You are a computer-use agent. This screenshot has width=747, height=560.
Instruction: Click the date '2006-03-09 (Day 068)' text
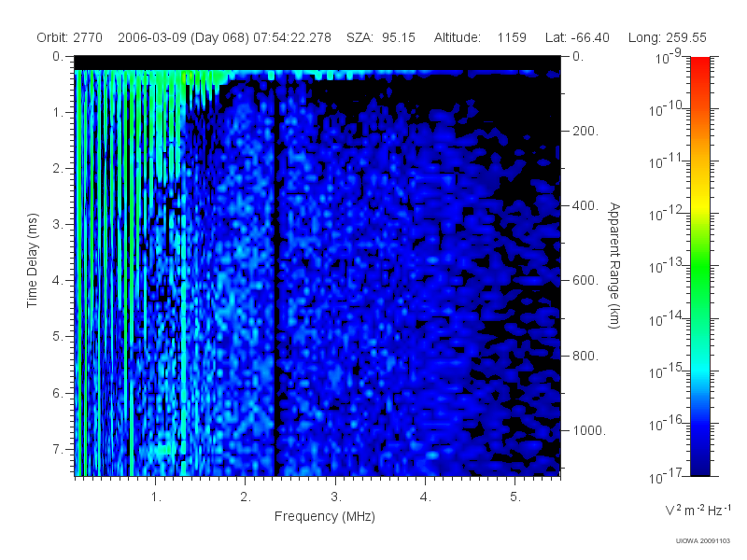click(x=183, y=37)
